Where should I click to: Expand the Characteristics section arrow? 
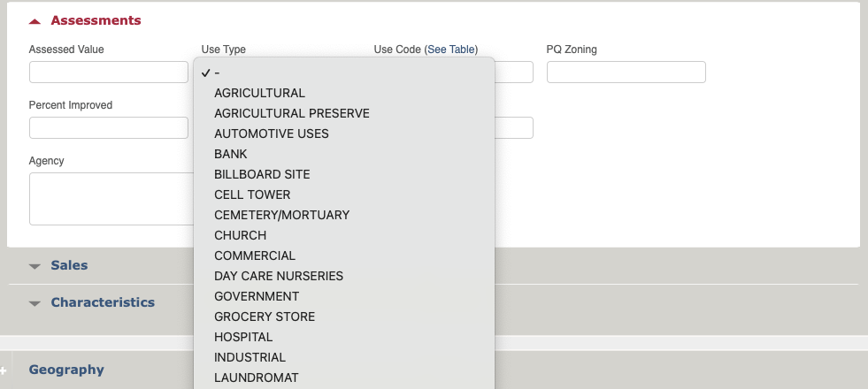[35, 303]
